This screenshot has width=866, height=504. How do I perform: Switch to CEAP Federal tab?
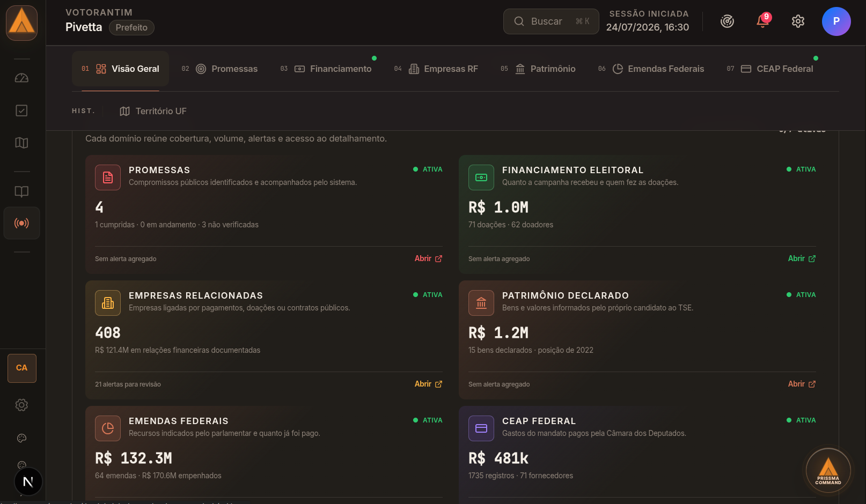coord(770,69)
